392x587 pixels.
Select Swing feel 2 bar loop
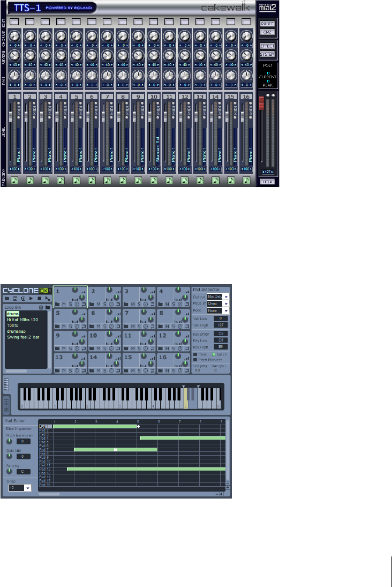coord(23,337)
